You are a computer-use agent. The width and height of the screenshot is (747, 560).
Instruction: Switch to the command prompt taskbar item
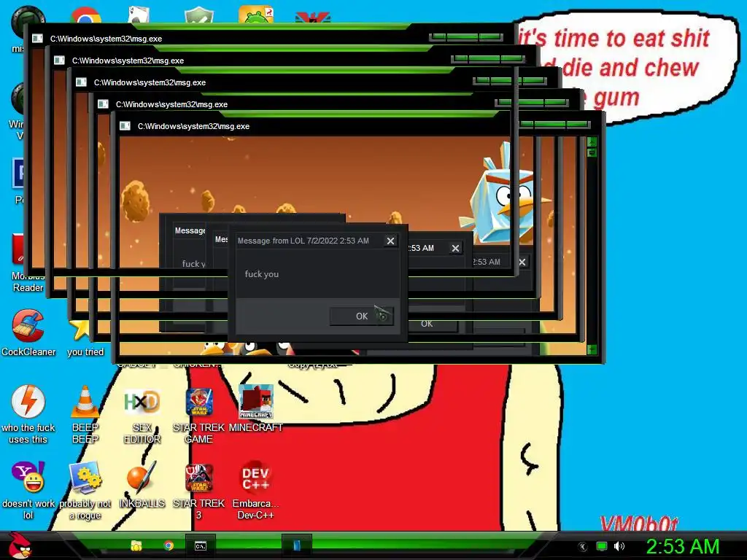pos(201,545)
